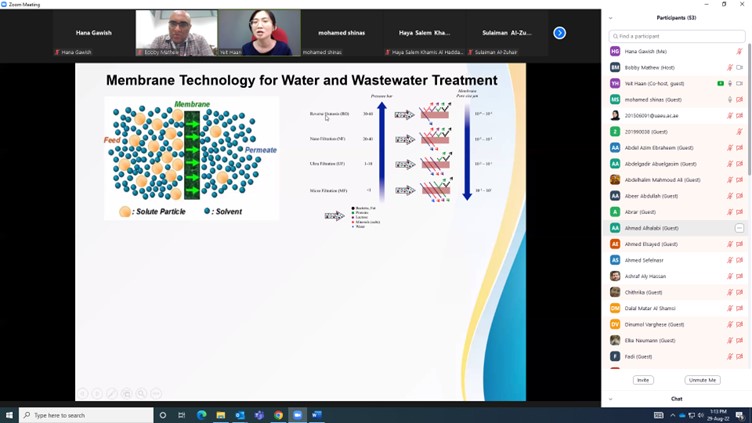752x423 pixels.
Task: Select Yeit Haan in the participants list
Action: (660, 84)
